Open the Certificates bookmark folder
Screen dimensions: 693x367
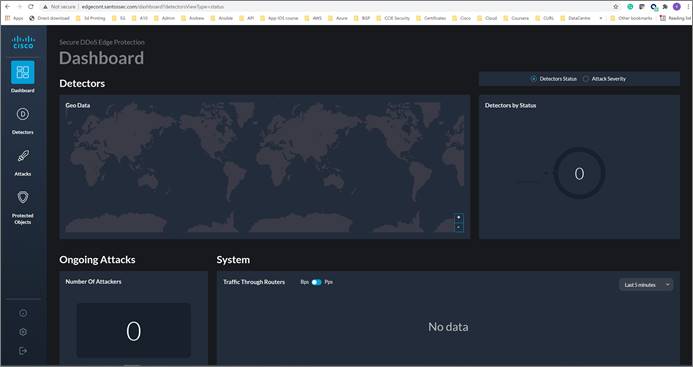coord(431,18)
